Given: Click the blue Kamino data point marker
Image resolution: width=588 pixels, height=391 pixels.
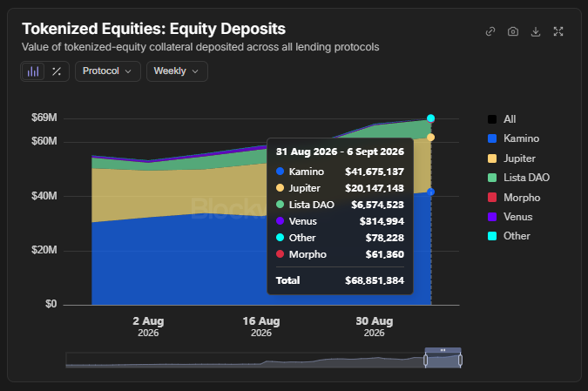Looking at the screenshot, I should point(431,192).
